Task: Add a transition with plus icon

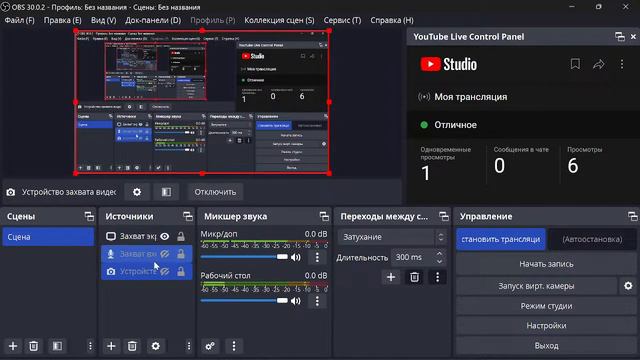Action: click(391, 277)
